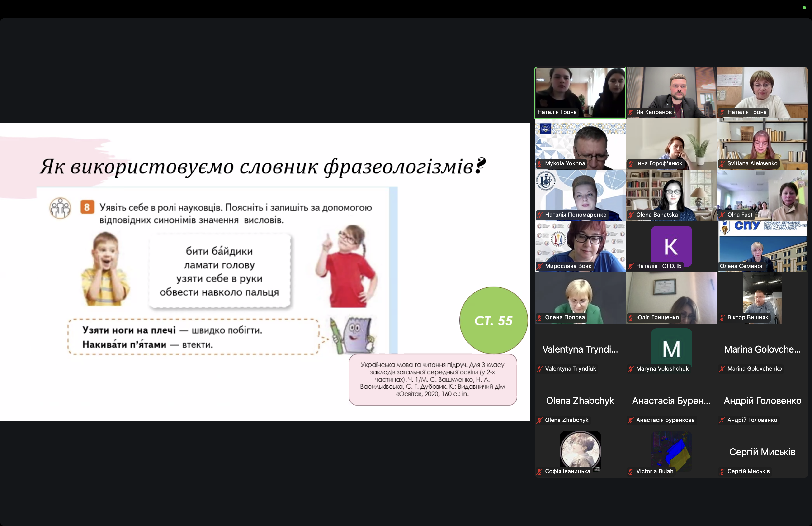812x526 pixels.
Task: Click the group work people icon on slide
Action: coord(60,208)
